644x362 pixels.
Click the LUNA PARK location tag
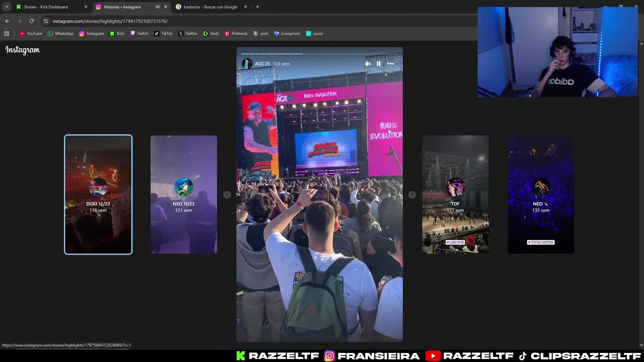(455, 242)
